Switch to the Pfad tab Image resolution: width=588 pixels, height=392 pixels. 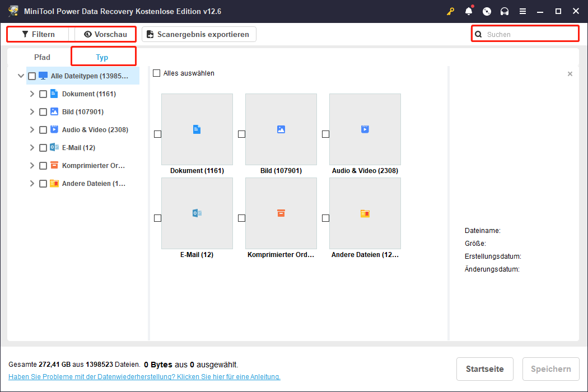(x=42, y=57)
